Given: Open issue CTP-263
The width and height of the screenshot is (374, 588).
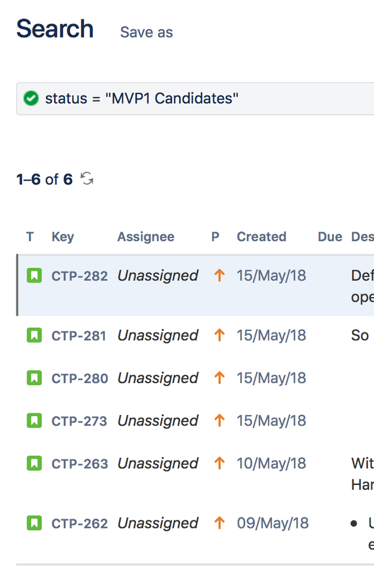Looking at the screenshot, I should click(80, 464).
